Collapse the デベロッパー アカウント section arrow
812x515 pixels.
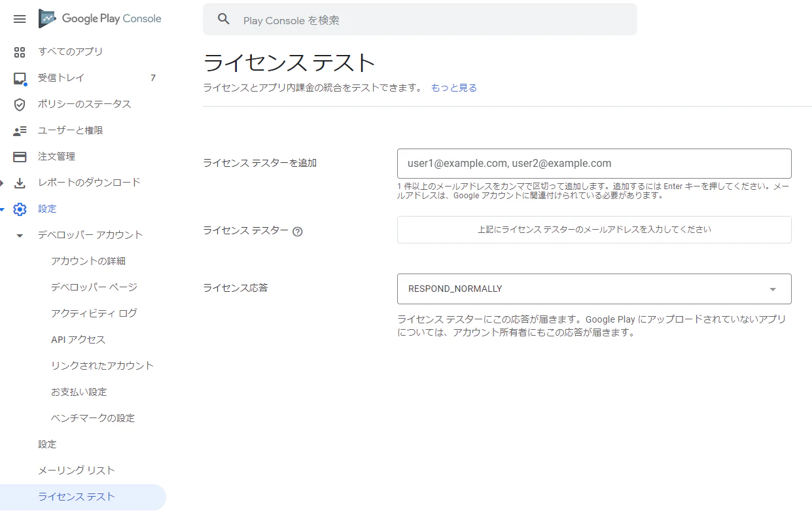click(20, 236)
